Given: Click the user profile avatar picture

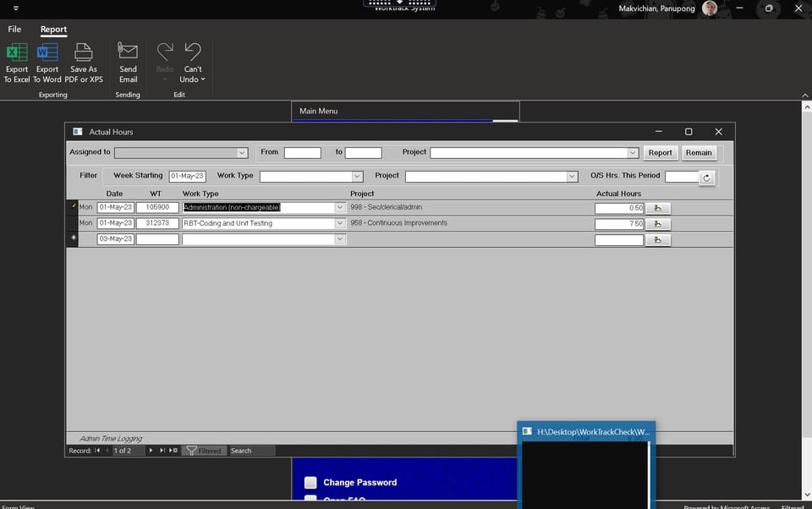Looking at the screenshot, I should [x=710, y=8].
